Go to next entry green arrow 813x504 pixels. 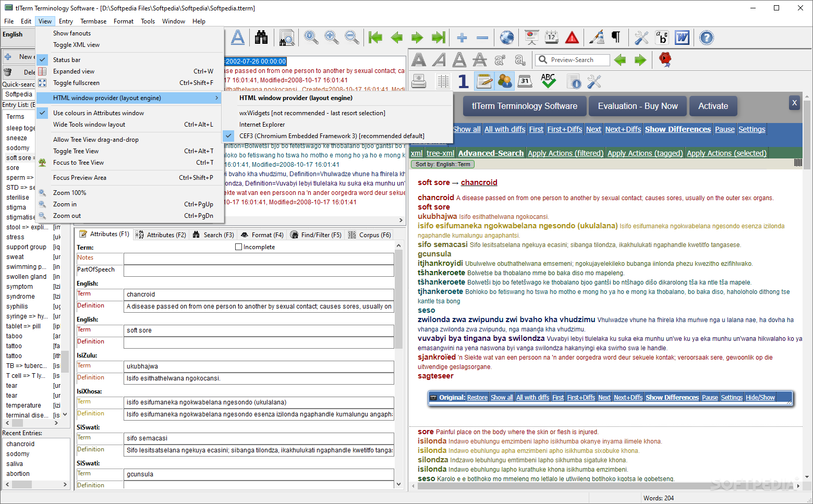click(417, 38)
